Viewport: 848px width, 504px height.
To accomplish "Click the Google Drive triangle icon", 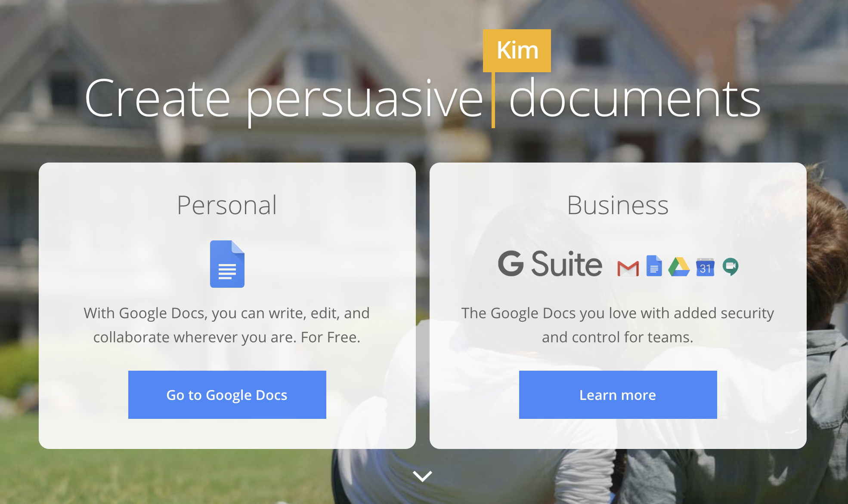I will (x=679, y=267).
